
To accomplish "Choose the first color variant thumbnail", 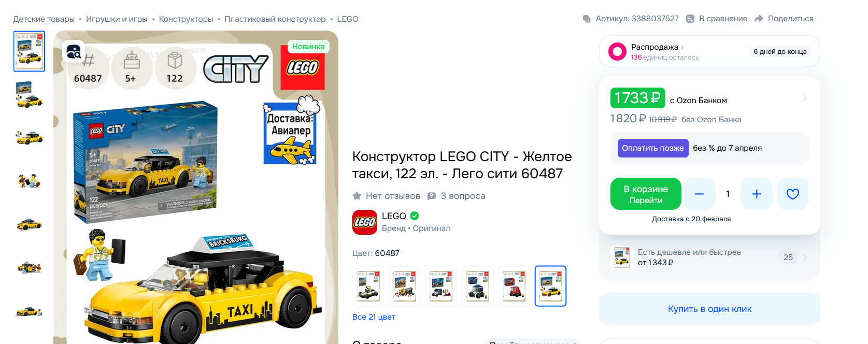I will [368, 286].
